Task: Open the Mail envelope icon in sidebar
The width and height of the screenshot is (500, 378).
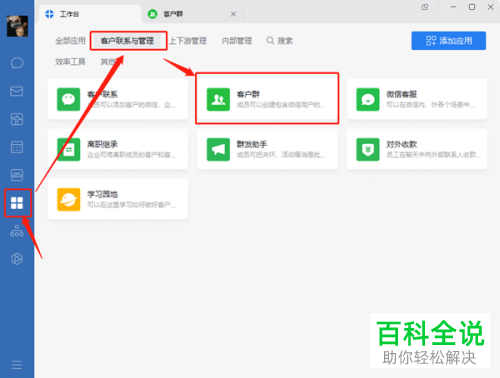Action: [x=17, y=91]
